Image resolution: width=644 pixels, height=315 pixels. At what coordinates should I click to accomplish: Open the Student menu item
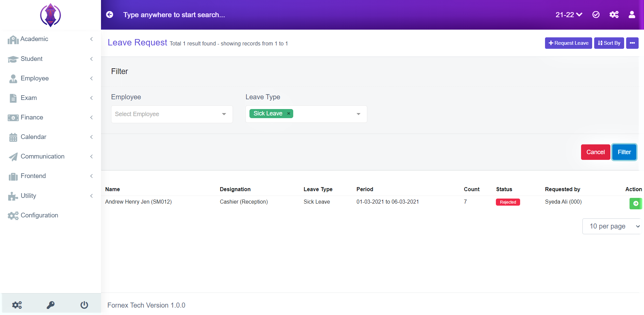[x=50, y=59]
